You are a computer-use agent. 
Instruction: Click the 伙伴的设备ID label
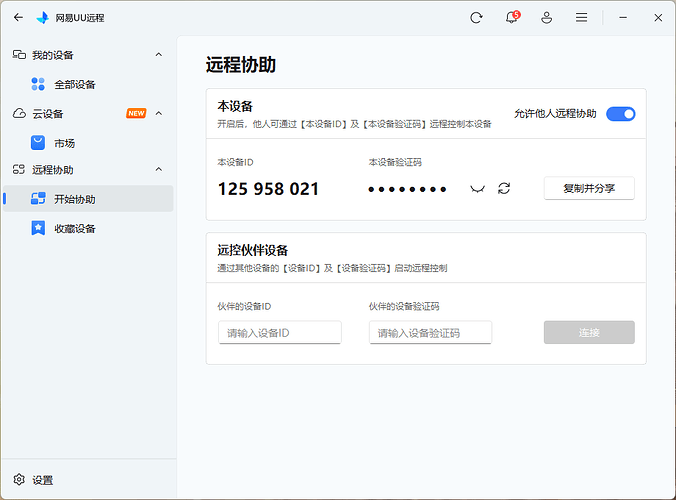tap(244, 306)
